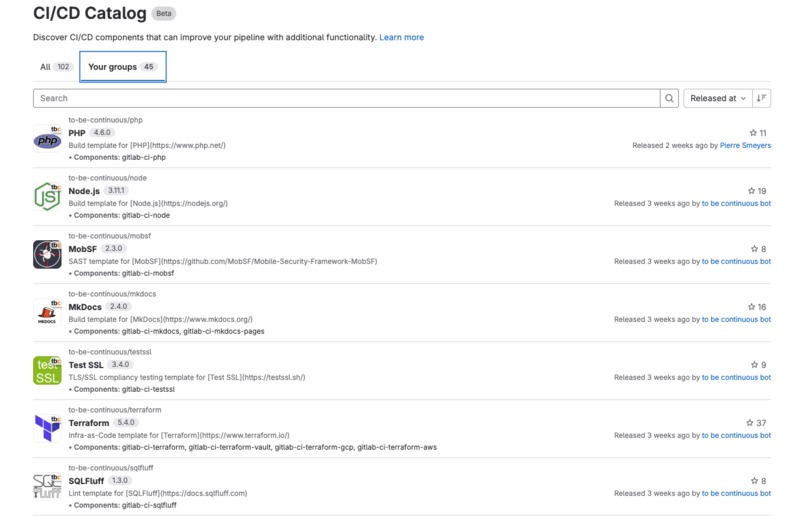Open bot author link on MkDocs row
This screenshot has height=516, width=806.
point(736,320)
